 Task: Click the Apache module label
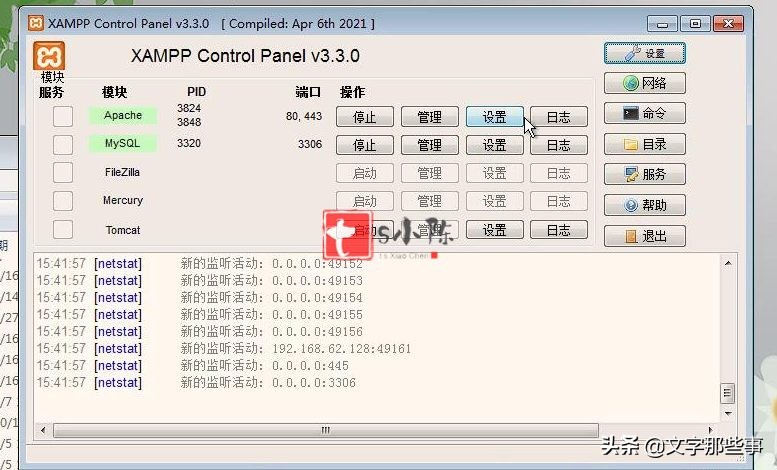point(123,115)
